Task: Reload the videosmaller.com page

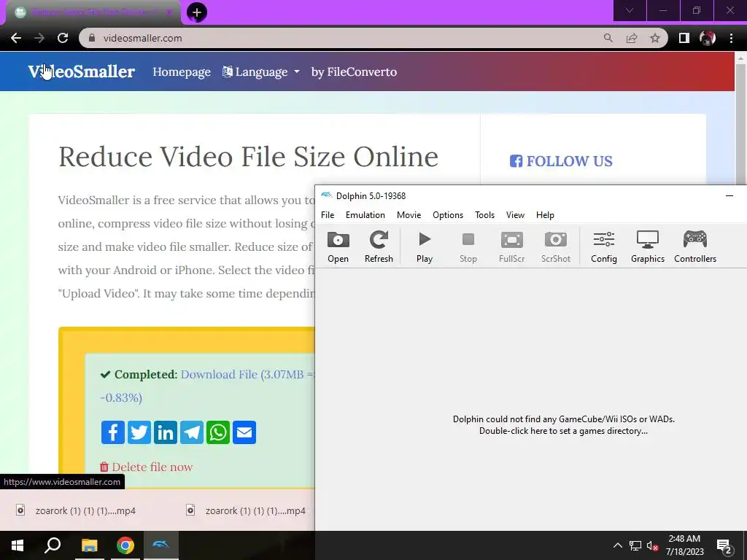Action: [x=63, y=38]
